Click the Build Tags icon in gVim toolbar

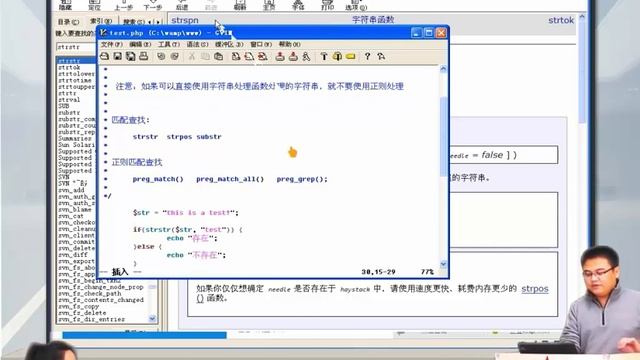point(337,56)
